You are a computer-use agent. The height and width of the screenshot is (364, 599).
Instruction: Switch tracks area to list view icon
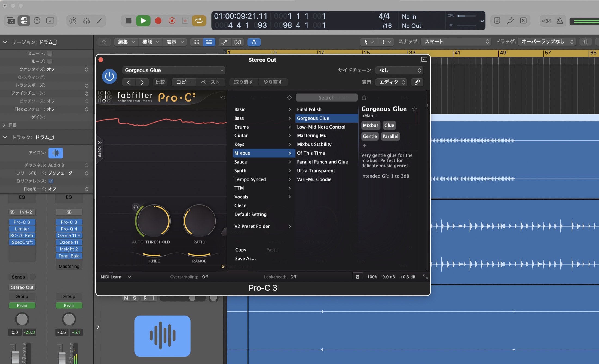(209, 42)
